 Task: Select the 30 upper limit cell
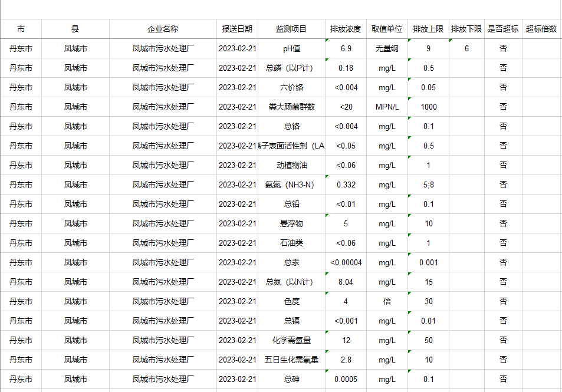[x=428, y=301]
